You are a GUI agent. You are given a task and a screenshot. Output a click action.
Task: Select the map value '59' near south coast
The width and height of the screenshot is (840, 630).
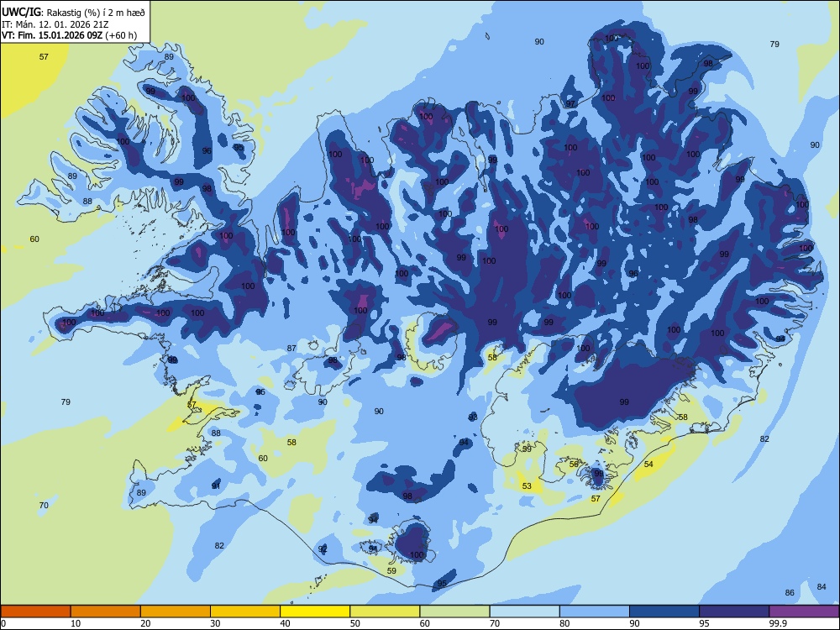point(391,571)
